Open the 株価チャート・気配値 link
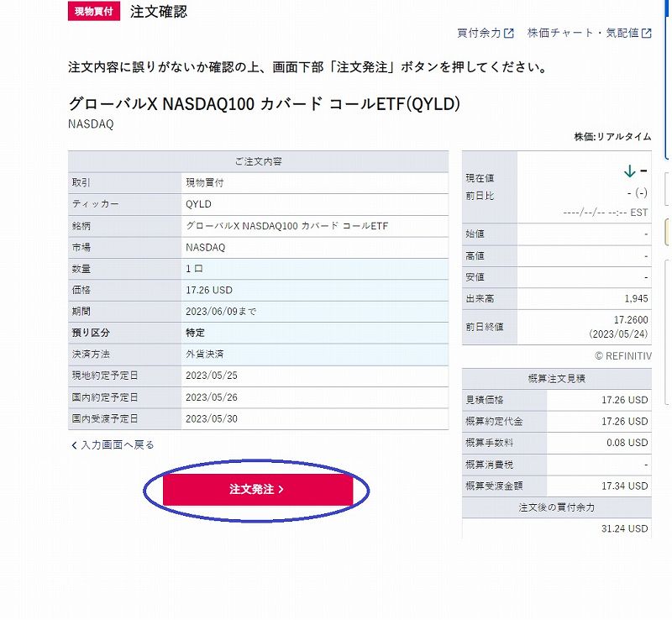 [590, 33]
